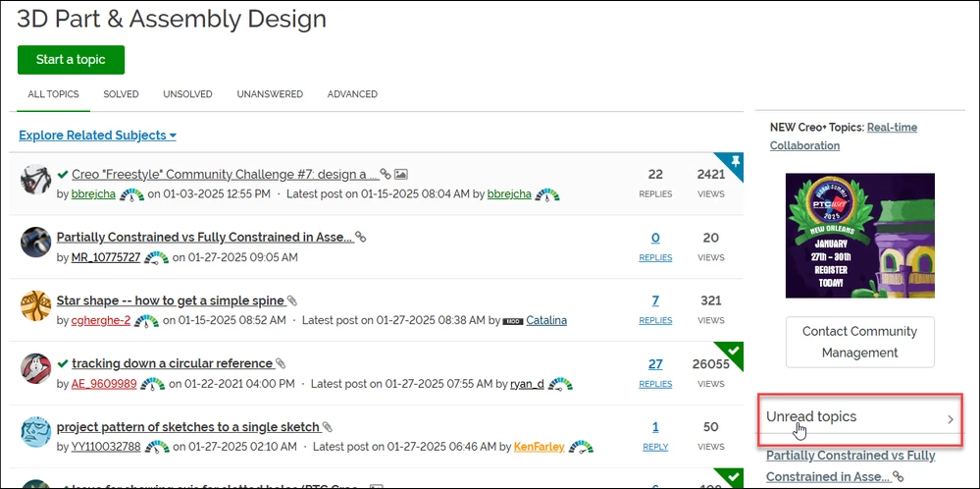Switch to the ALL TOPICS tab
The height and width of the screenshot is (489, 980).
[53, 94]
